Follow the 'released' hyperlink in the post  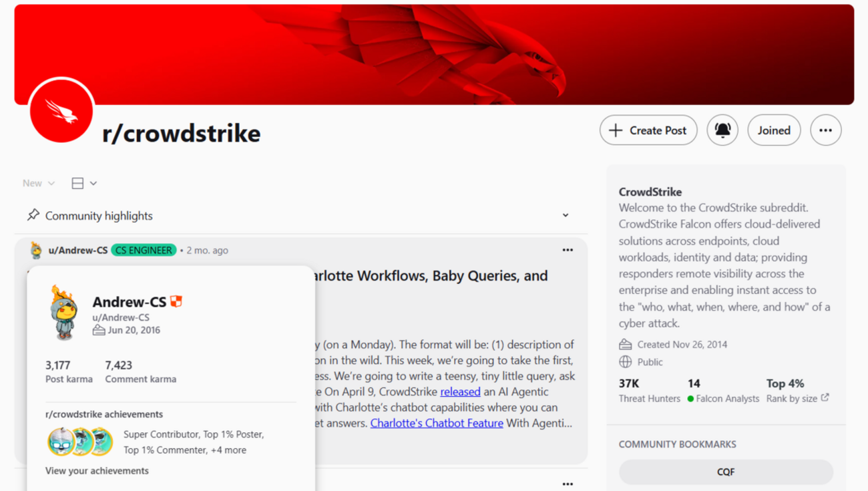click(x=460, y=391)
